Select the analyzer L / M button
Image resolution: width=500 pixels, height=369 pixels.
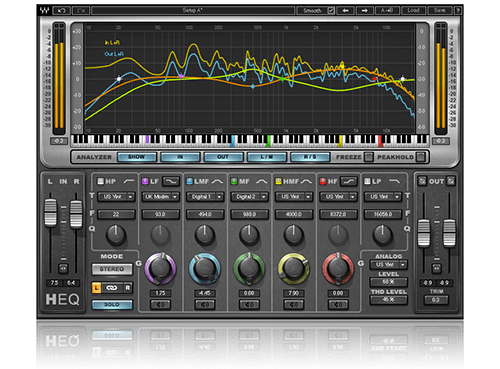coord(267,157)
